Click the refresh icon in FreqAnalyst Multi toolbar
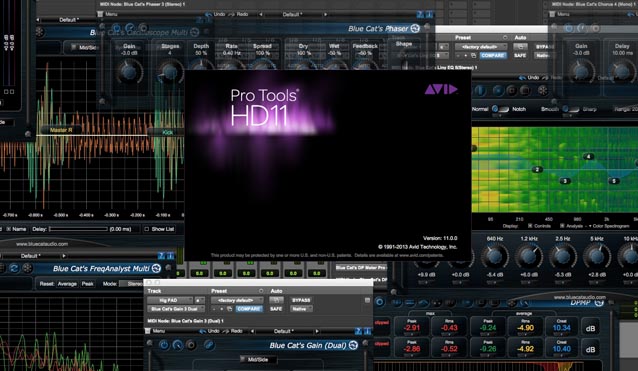Image resolution: width=638 pixels, height=371 pixels. [x=14, y=268]
